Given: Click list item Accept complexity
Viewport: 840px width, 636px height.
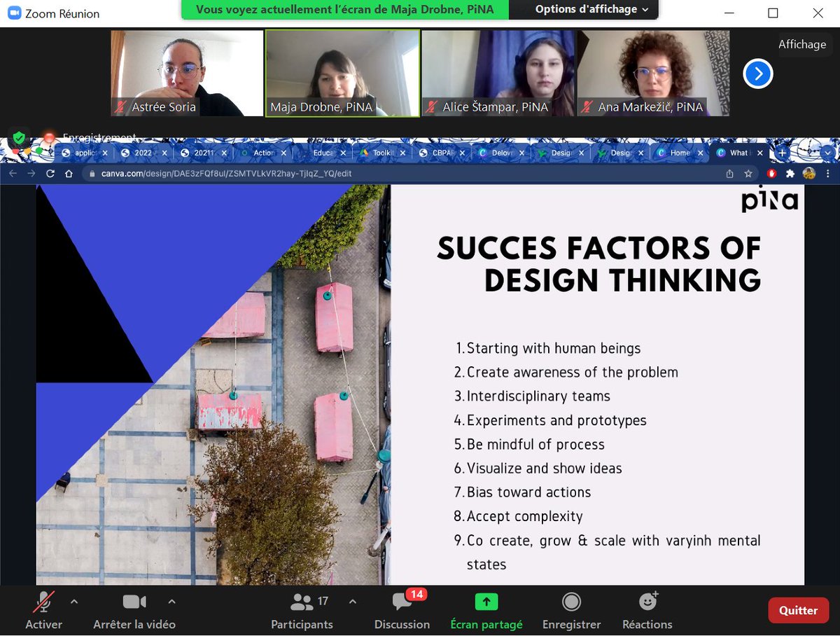Looking at the screenshot, I should click(524, 516).
